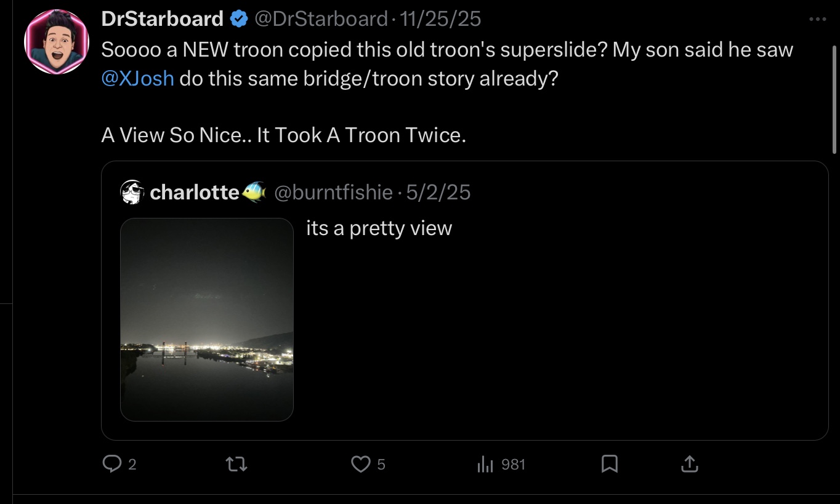Click the 5/2/25 quoted post date

(438, 193)
